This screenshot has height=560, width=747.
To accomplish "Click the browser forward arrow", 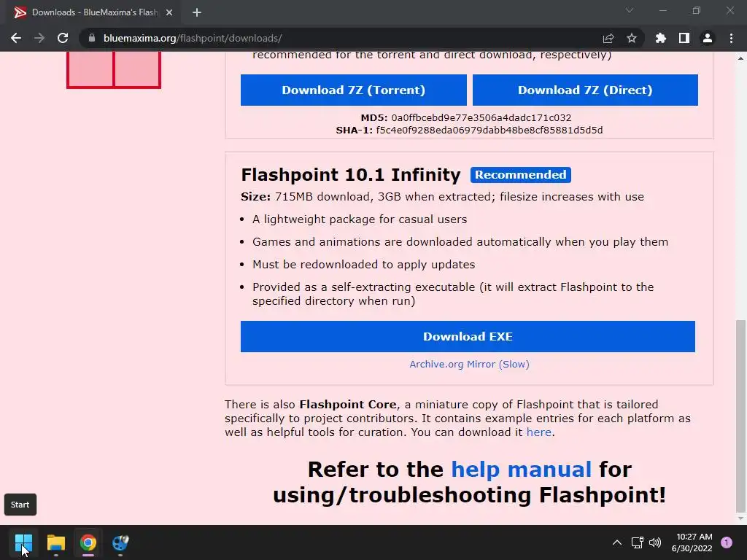I will click(x=39, y=38).
